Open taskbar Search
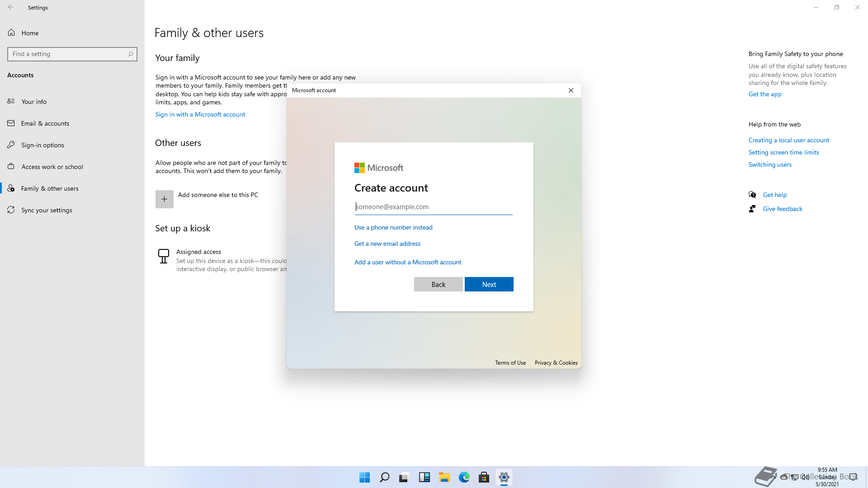This screenshot has height=488, width=868. coord(384,477)
